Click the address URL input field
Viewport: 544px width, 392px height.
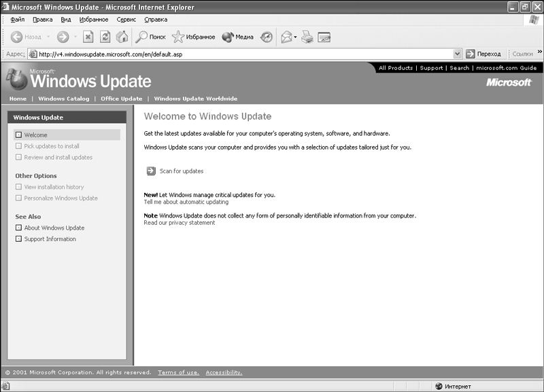(x=245, y=54)
